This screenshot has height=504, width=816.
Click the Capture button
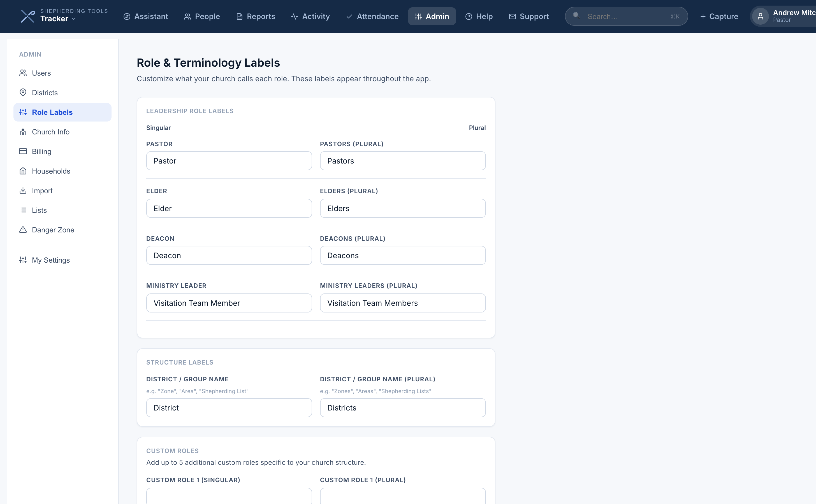719,16
